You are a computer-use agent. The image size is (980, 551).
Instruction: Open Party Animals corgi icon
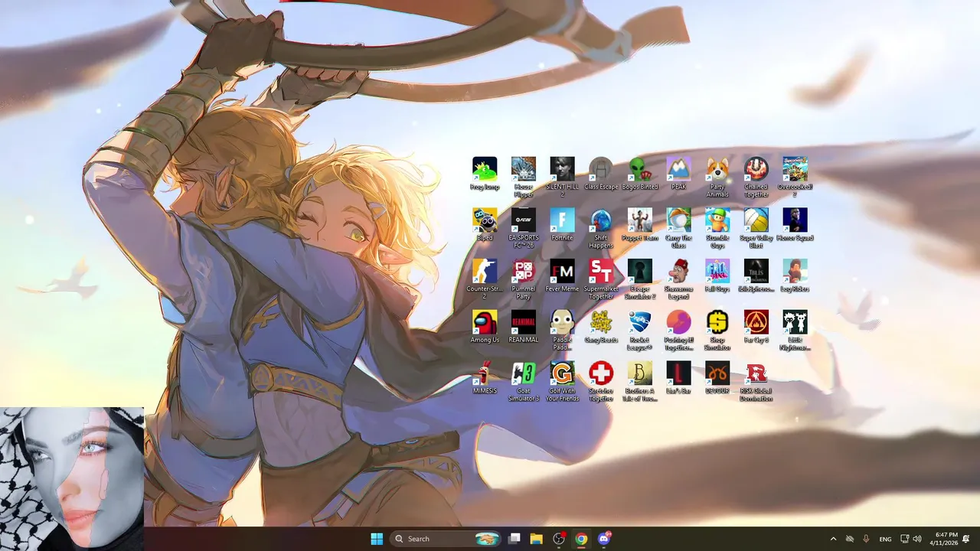[717, 178]
